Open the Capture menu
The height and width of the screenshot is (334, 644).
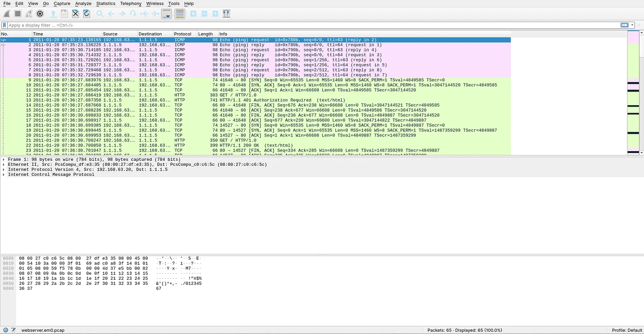62,4
